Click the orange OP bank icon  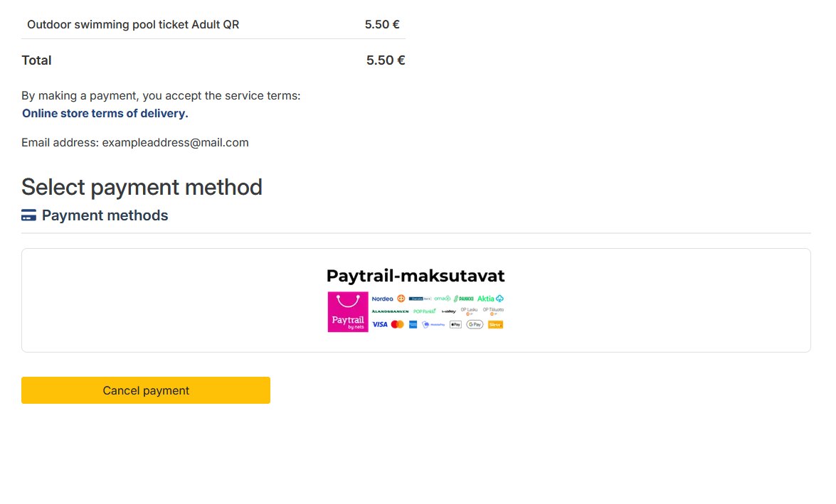coord(401,299)
